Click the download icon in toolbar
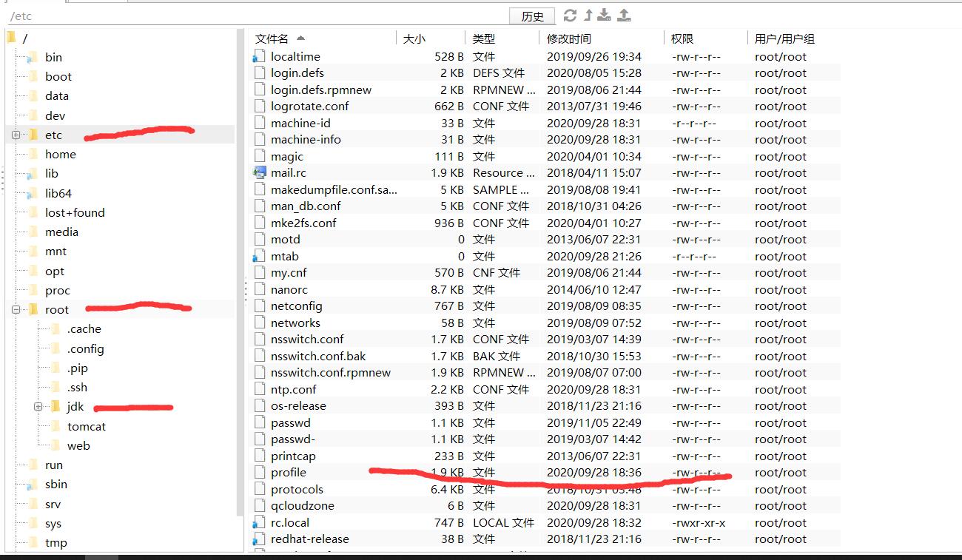 605,15
